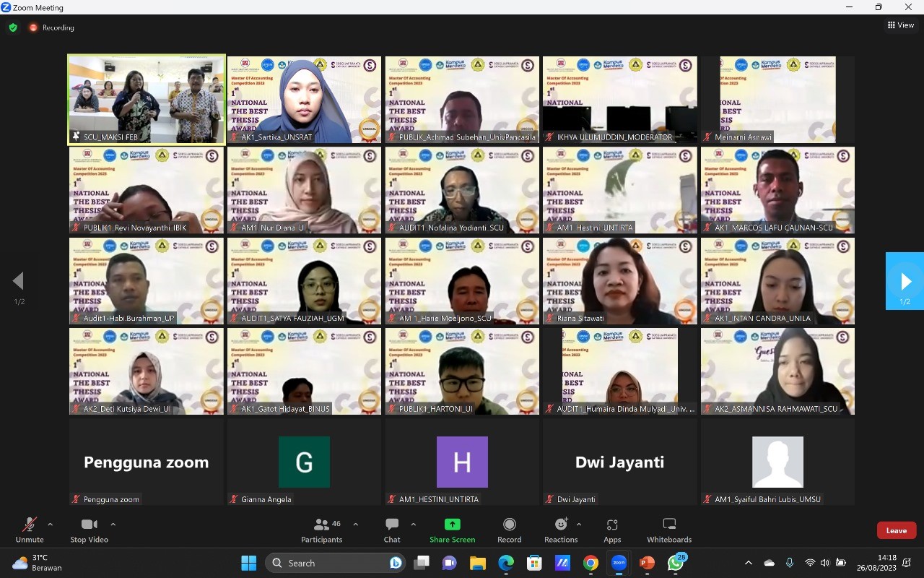924x578 pixels.
Task: Start Share Screen
Action: [452, 525]
